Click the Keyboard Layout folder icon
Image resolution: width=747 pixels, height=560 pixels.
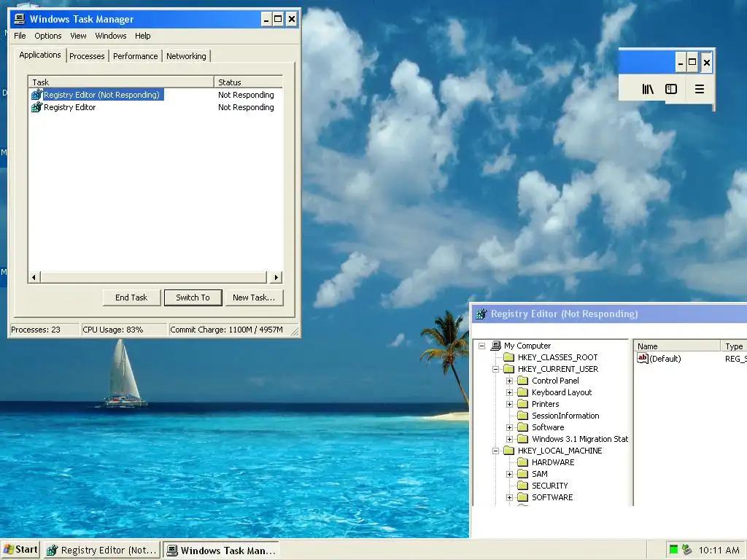click(523, 392)
